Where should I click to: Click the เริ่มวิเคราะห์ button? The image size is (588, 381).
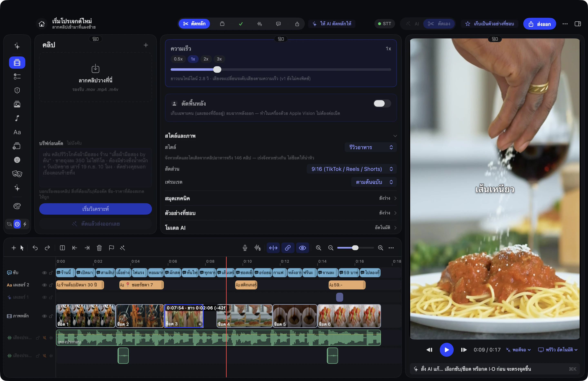(x=95, y=209)
